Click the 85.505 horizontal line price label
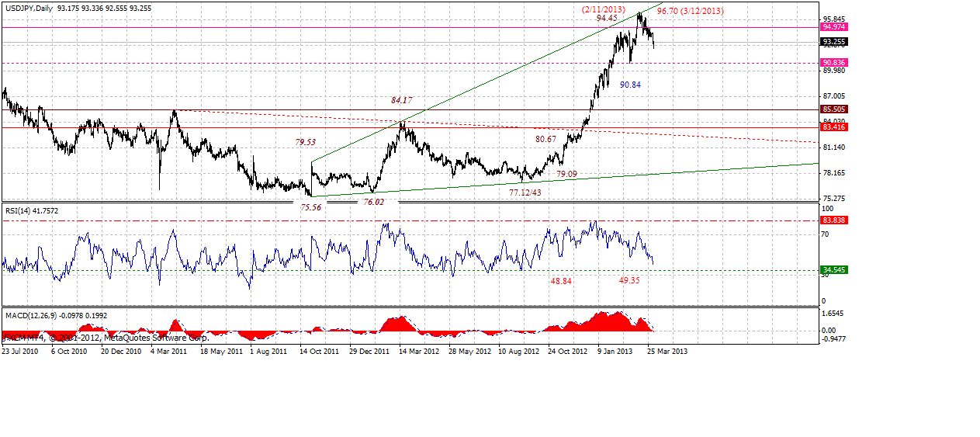The image size is (980, 437). (x=833, y=109)
